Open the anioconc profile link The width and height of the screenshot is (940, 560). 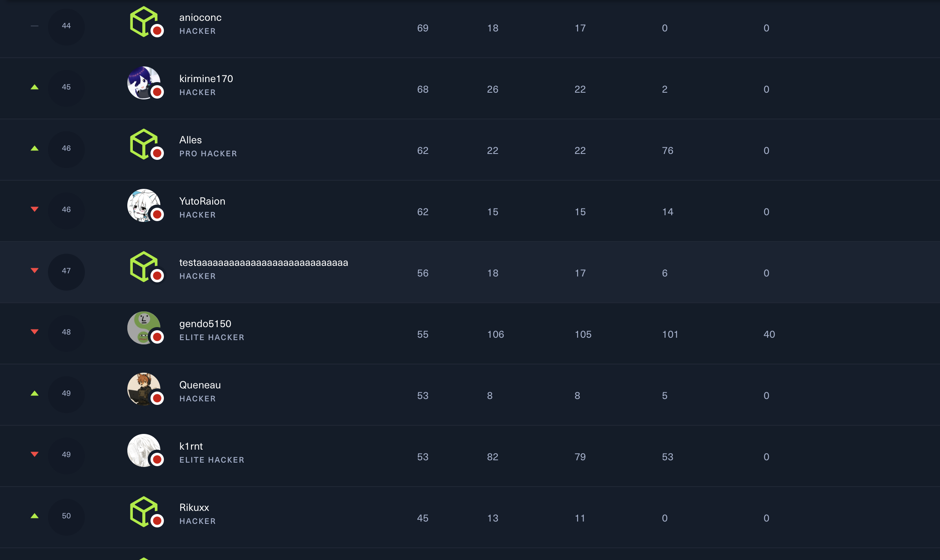point(200,18)
